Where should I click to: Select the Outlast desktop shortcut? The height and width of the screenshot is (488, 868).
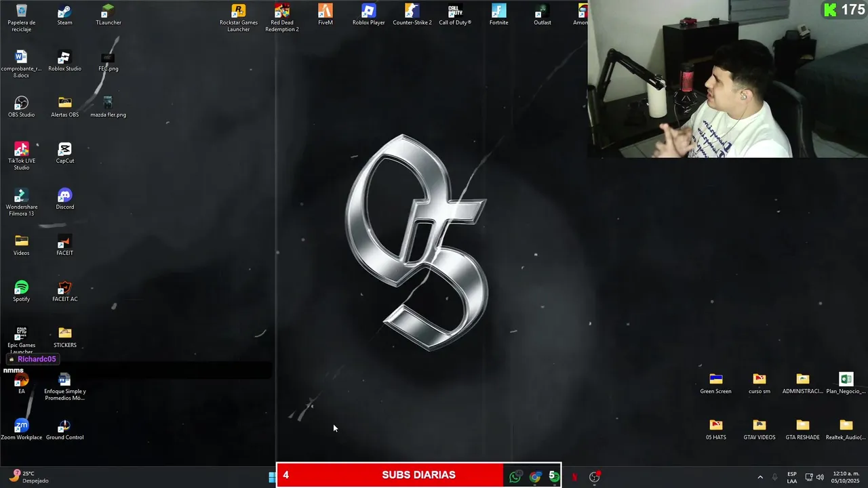click(542, 15)
